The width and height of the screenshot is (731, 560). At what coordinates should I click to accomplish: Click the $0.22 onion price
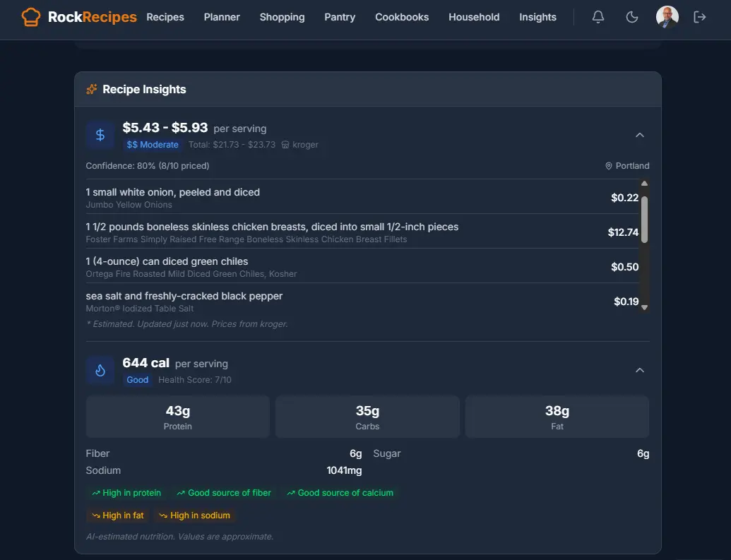tap(625, 198)
